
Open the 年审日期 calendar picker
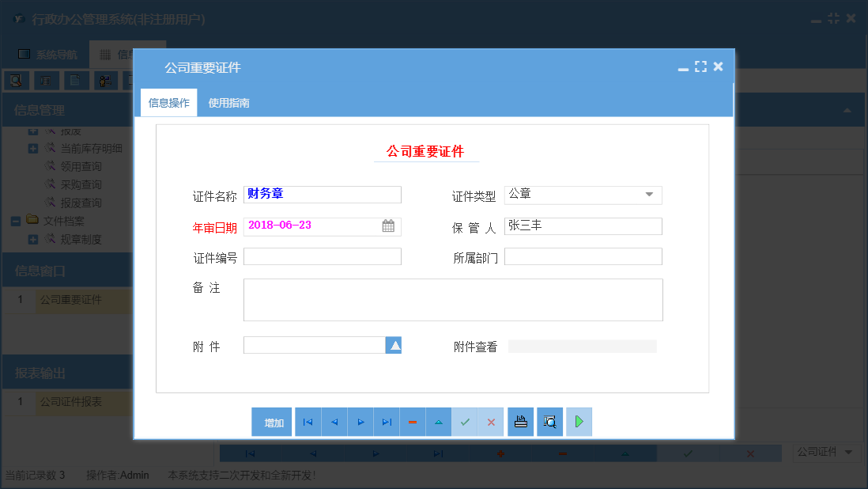[388, 226]
